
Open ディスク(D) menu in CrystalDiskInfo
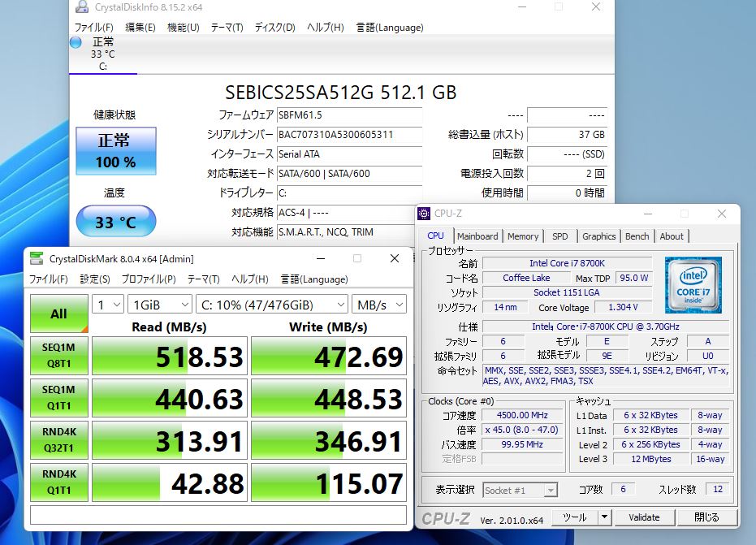tap(274, 28)
